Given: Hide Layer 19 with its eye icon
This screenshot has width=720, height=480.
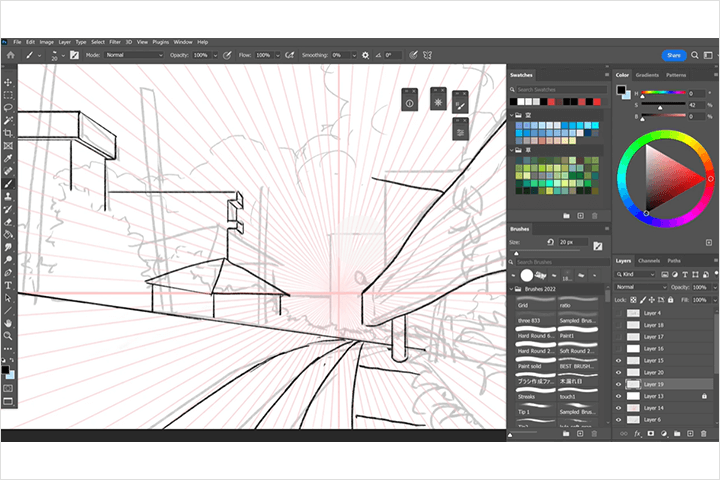Looking at the screenshot, I should (619, 384).
